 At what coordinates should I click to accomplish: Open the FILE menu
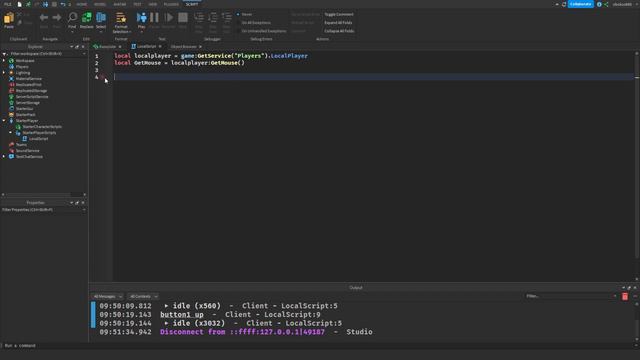tap(7, 4)
